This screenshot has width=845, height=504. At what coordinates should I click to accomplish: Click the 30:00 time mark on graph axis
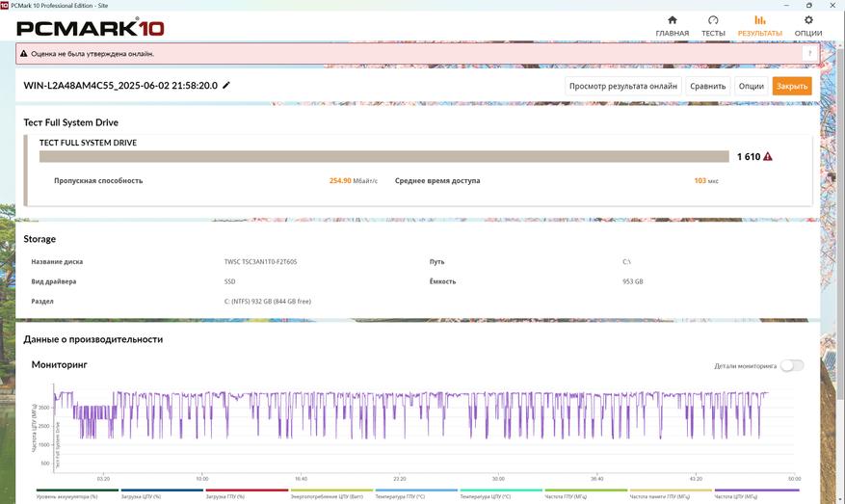click(498, 479)
